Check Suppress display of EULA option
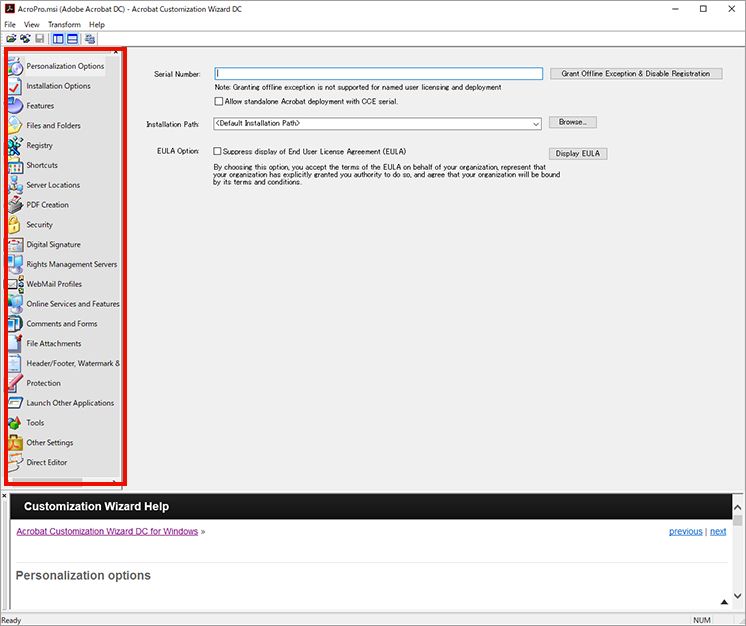Screen dimensions: 746x626 tap(217, 151)
